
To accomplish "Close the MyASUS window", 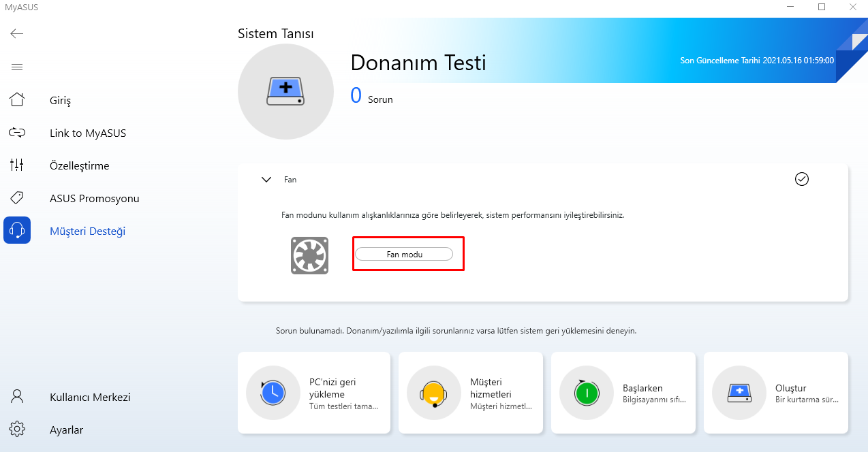I will [x=852, y=7].
